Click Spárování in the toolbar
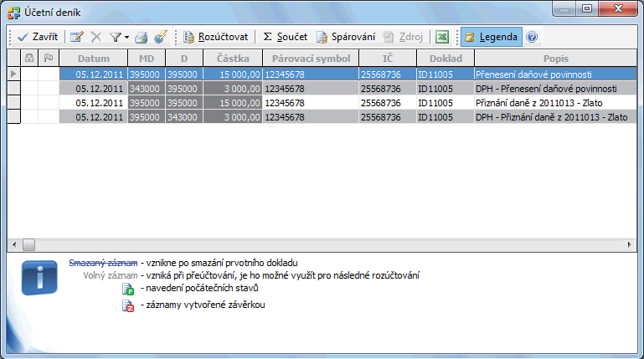The height and width of the screenshot is (359, 644). coord(345,38)
